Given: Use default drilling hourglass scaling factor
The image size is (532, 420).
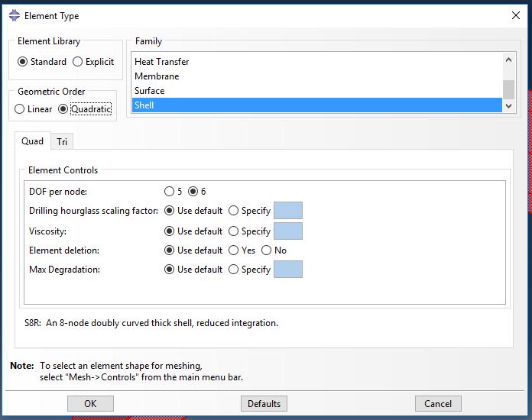Looking at the screenshot, I should pyautogui.click(x=193, y=211).
